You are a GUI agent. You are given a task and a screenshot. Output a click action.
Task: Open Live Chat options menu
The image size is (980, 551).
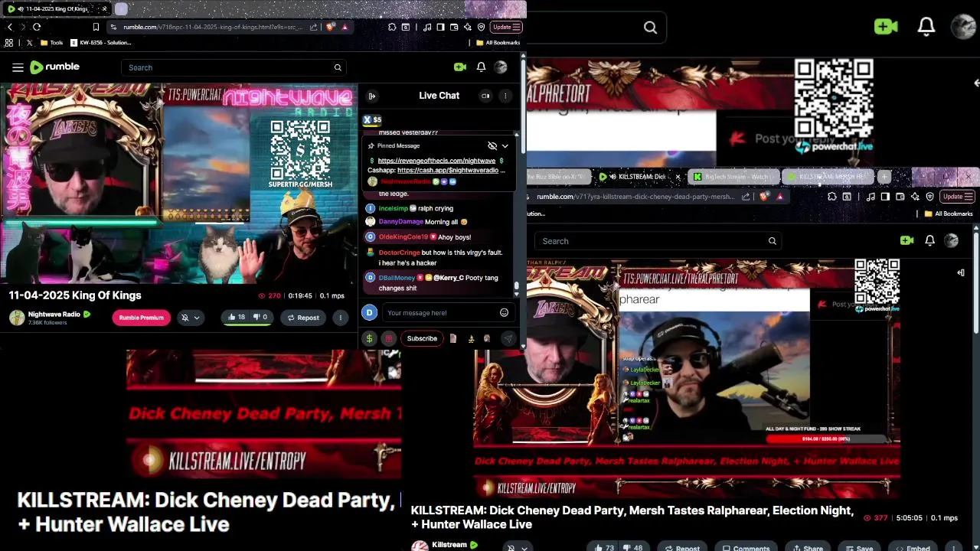pyautogui.click(x=505, y=96)
